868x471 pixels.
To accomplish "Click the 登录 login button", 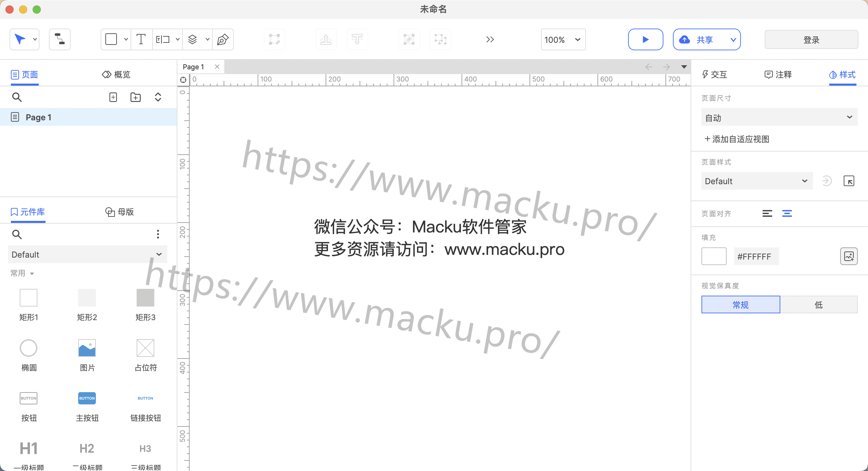I will [811, 39].
